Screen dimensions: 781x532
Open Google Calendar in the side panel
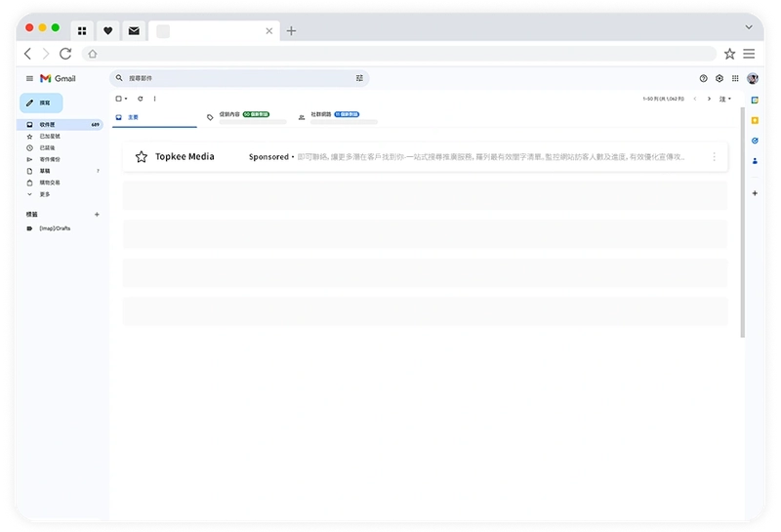point(755,100)
